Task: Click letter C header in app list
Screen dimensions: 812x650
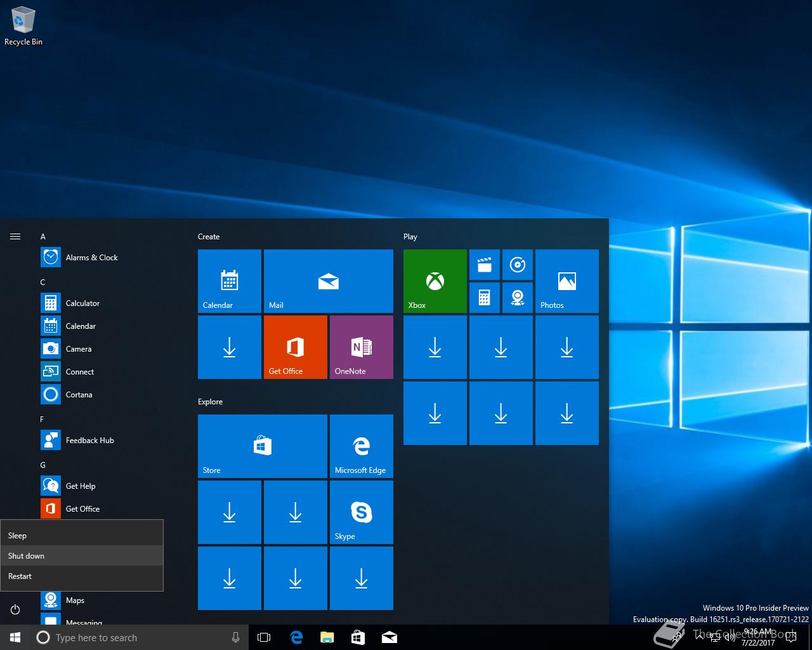Action: pyautogui.click(x=43, y=282)
